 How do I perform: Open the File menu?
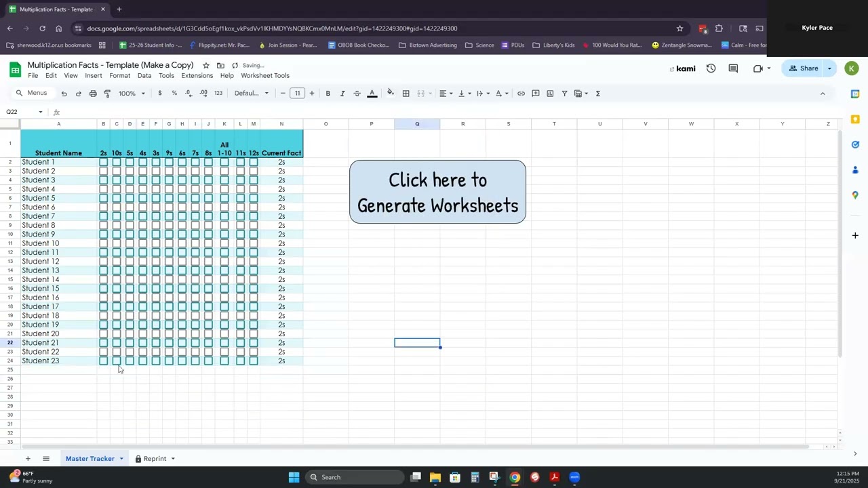pyautogui.click(x=33, y=76)
